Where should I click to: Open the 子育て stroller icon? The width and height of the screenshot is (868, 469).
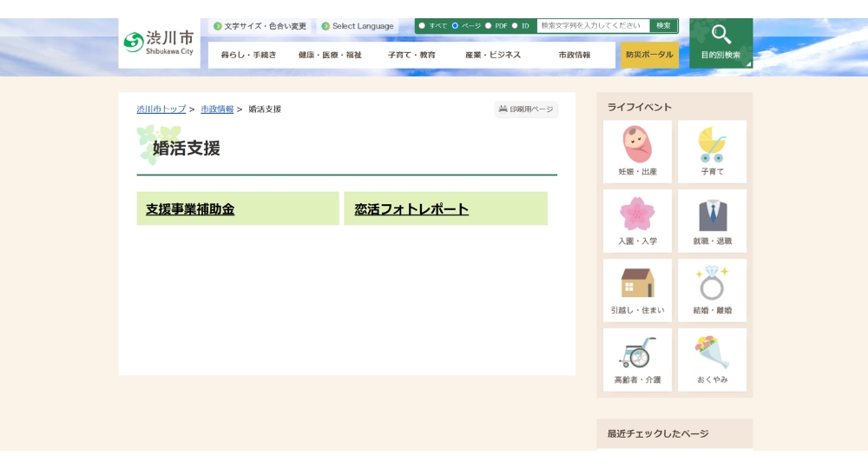point(712,146)
